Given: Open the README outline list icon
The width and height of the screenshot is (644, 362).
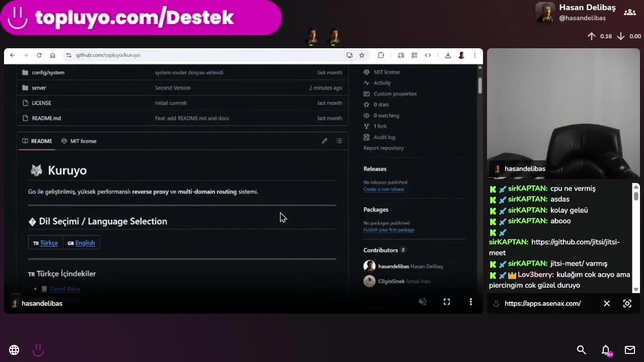Looking at the screenshot, I should point(339,141).
